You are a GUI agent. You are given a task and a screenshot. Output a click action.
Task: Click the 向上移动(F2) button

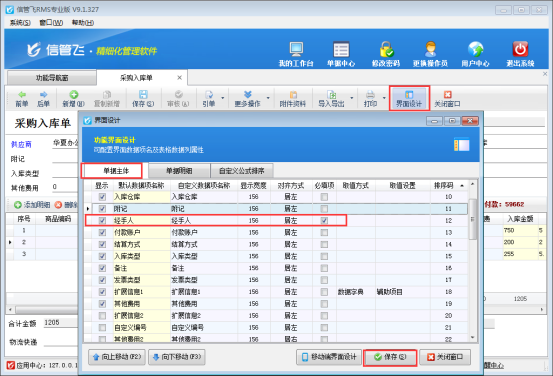(117, 357)
